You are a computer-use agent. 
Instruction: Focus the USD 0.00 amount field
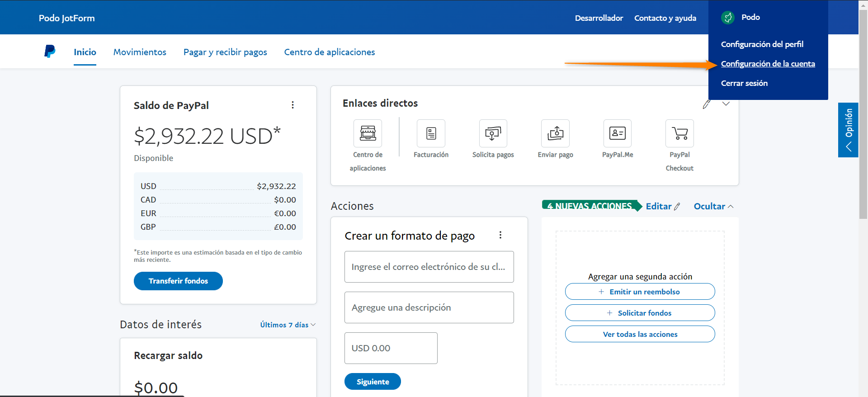(x=391, y=348)
